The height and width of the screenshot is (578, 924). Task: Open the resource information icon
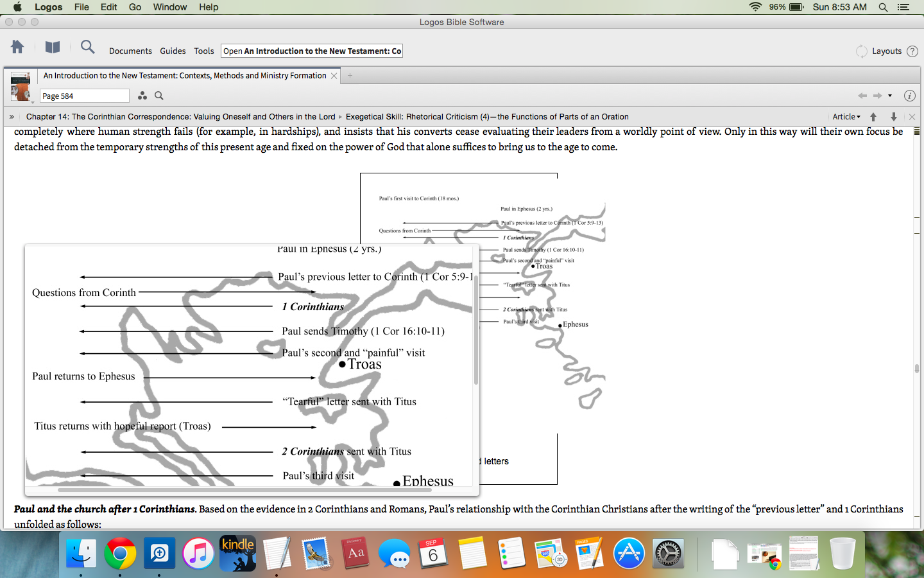click(x=909, y=96)
